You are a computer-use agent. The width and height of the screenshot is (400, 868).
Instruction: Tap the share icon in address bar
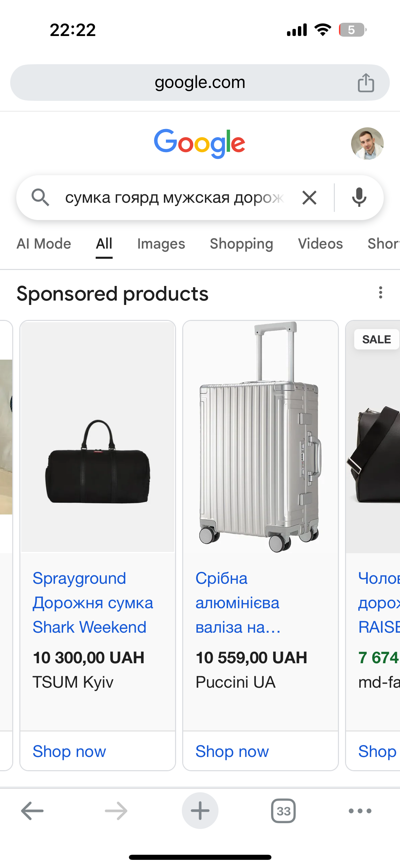366,83
